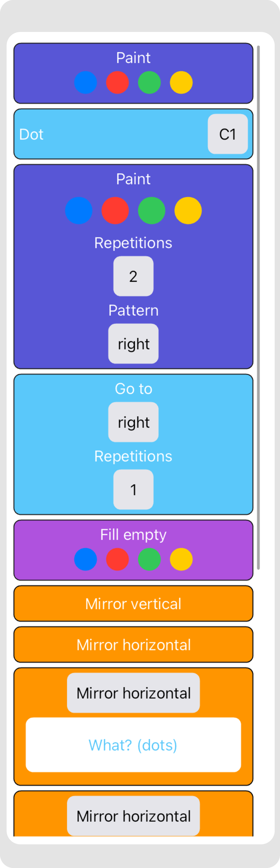The height and width of the screenshot is (868, 280).
Task: Select the Mirror vertical block
Action: [x=134, y=604]
